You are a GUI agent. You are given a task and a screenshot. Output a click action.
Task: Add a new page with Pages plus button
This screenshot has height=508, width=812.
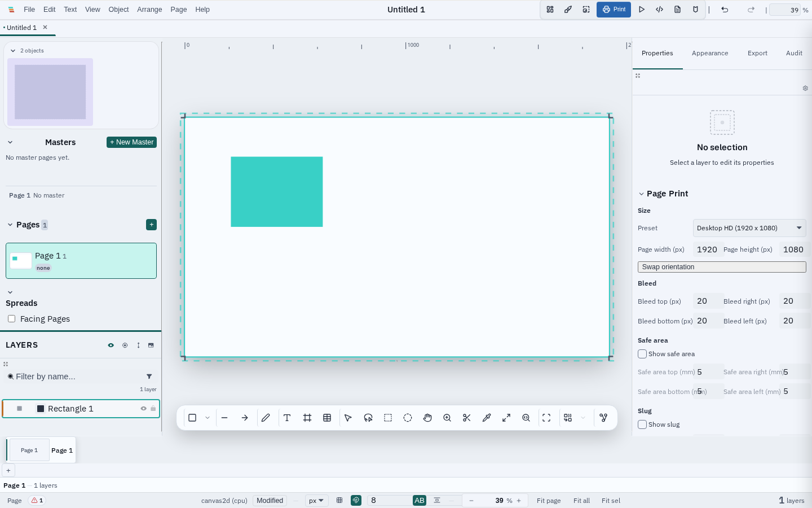151,225
